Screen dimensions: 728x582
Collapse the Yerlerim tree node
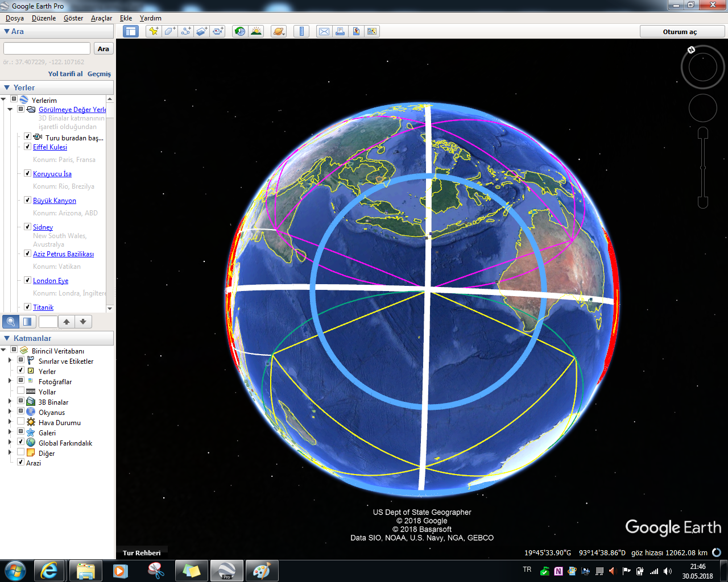click(3, 100)
